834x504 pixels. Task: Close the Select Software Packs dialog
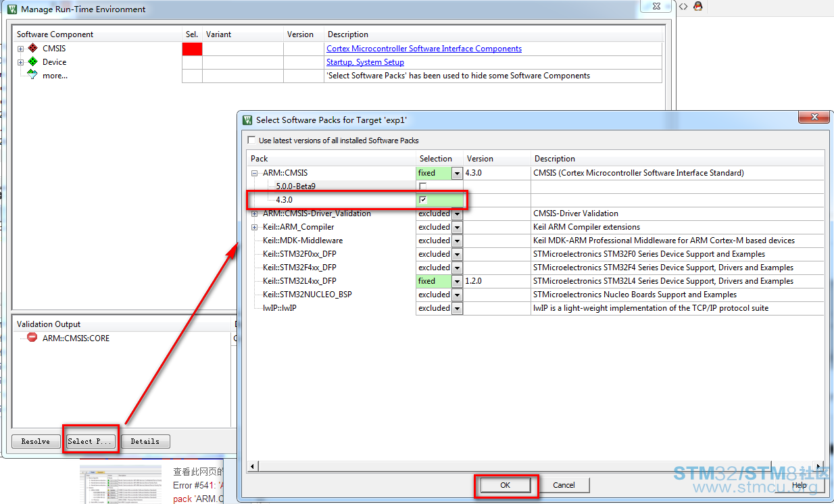[x=814, y=118]
